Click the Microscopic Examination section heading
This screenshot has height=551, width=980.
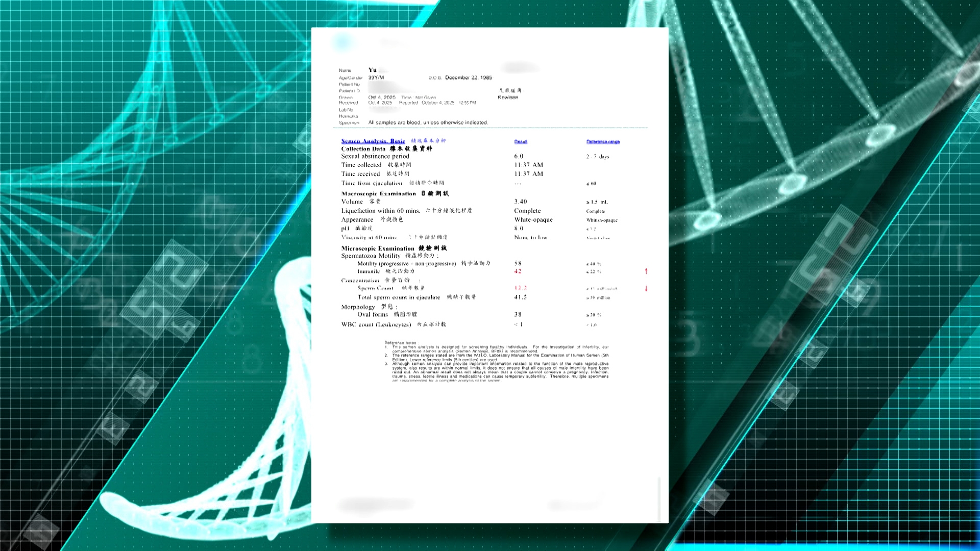[x=378, y=248]
